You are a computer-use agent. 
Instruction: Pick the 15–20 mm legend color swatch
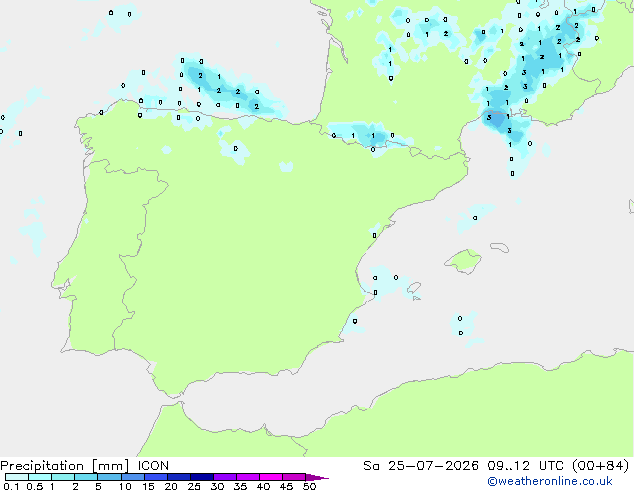pos(155,477)
